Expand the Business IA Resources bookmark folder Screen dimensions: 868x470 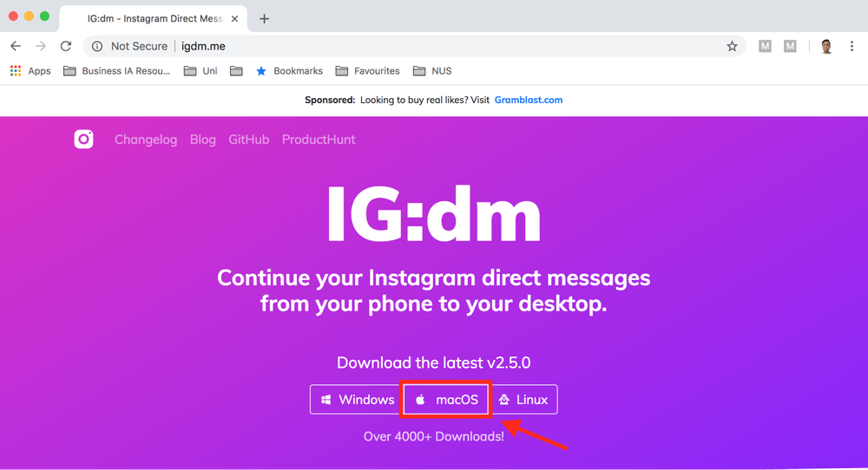point(117,71)
